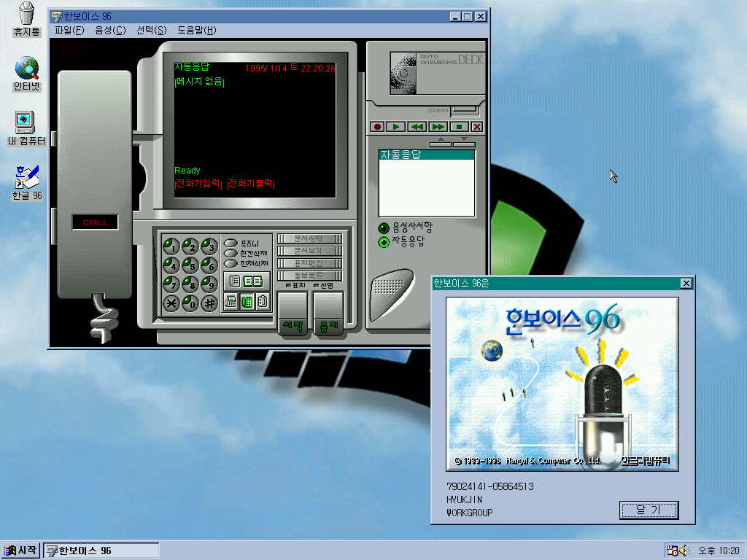Open the 파일(F) menu
Screen dimensions: 747x560
[69, 31]
